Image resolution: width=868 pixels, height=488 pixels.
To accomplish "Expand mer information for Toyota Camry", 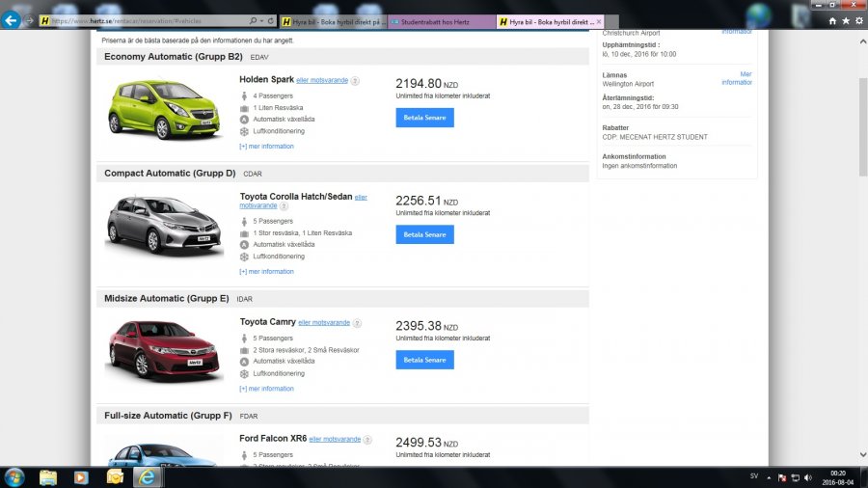I will (266, 389).
